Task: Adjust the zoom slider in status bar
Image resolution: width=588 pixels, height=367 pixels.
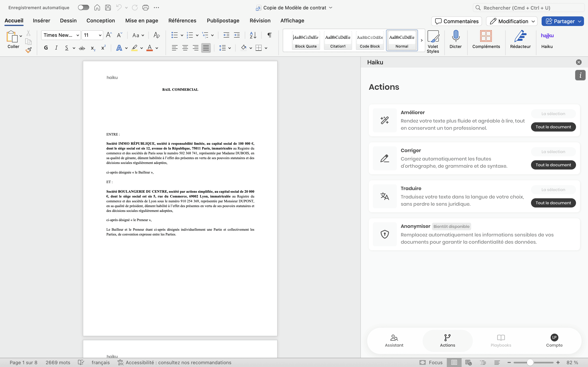Action: pyautogui.click(x=530, y=362)
